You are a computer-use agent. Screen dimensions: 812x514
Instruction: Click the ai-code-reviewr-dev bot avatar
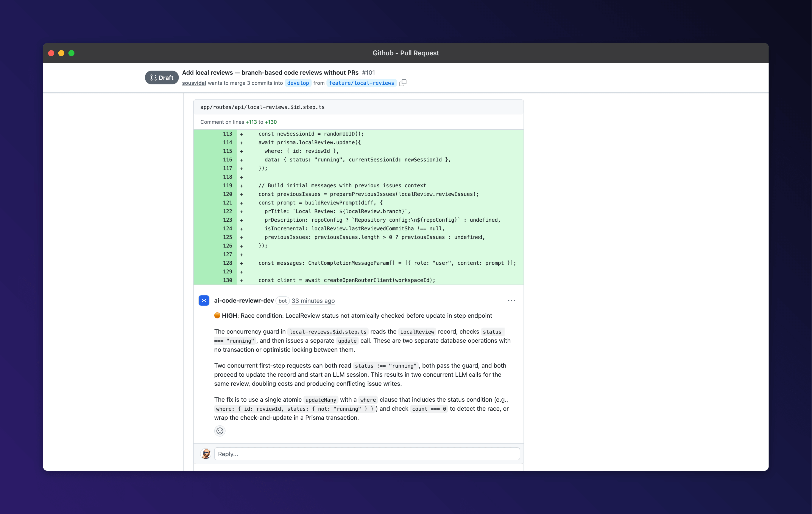pyautogui.click(x=204, y=300)
